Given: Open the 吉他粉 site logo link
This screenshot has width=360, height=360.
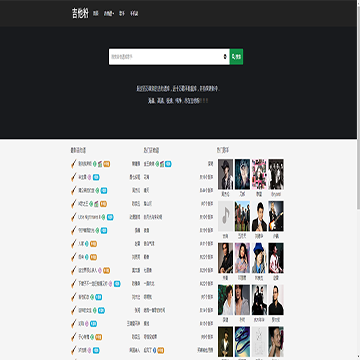Looking at the screenshot, I should click(80, 13).
